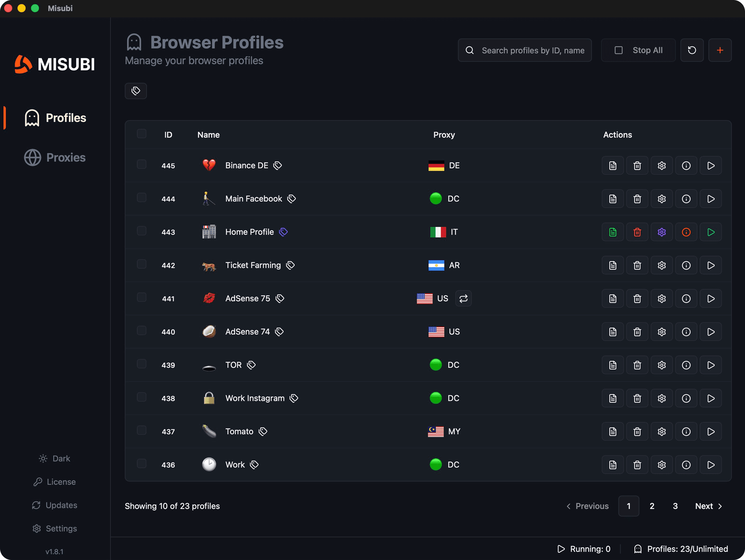The image size is (745, 560).
Task: Open settings gear for Home Profile
Action: (661, 232)
